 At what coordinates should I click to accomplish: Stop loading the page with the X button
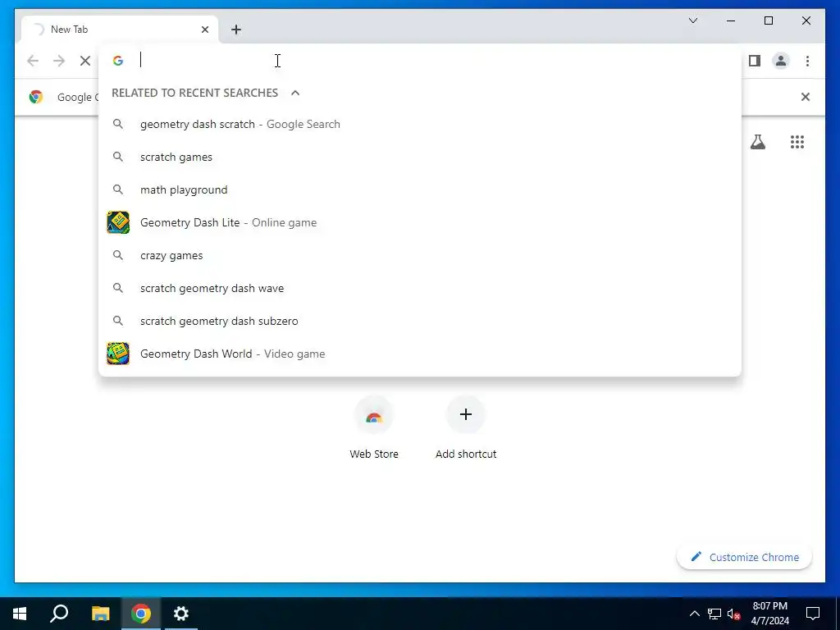click(84, 61)
